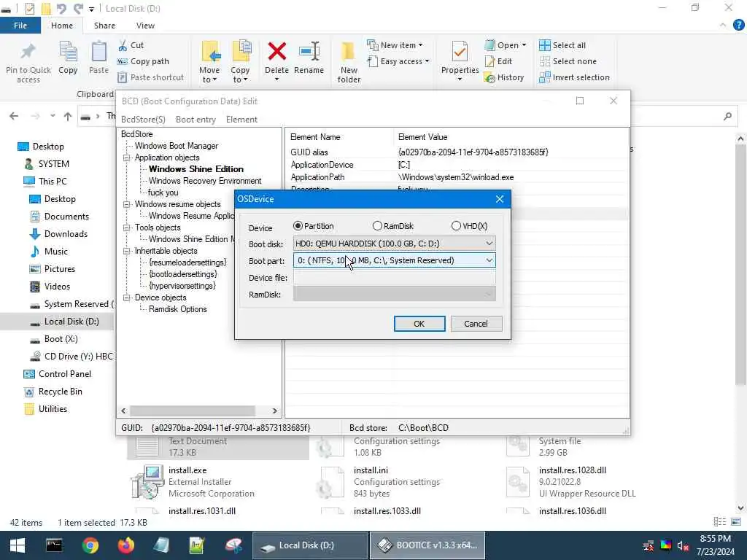Click the Device file input field
The width and height of the screenshot is (747, 560).
[394, 278]
